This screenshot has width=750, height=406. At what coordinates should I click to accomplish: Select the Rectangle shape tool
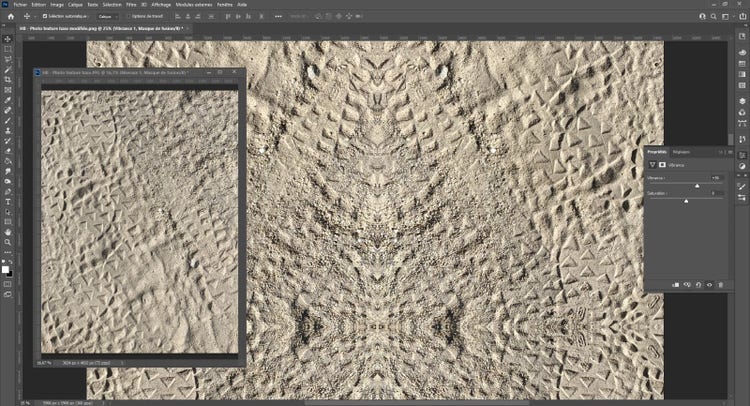(x=8, y=222)
